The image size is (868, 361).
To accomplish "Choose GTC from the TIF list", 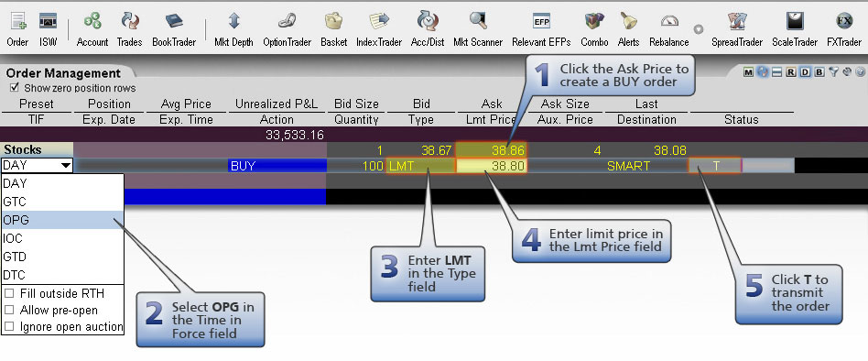I will pyautogui.click(x=62, y=202).
